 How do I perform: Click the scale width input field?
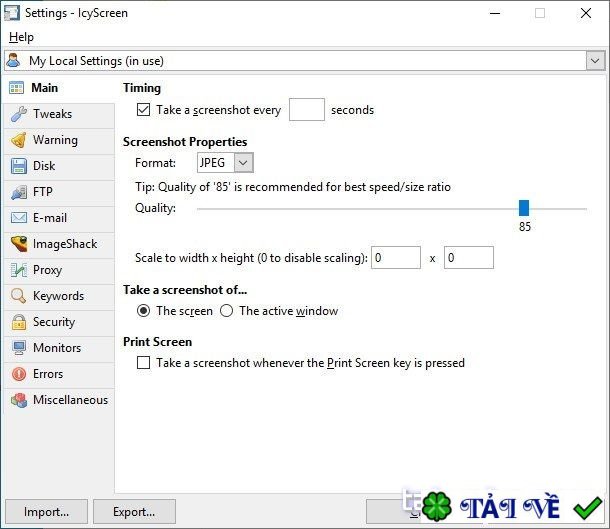[396, 257]
